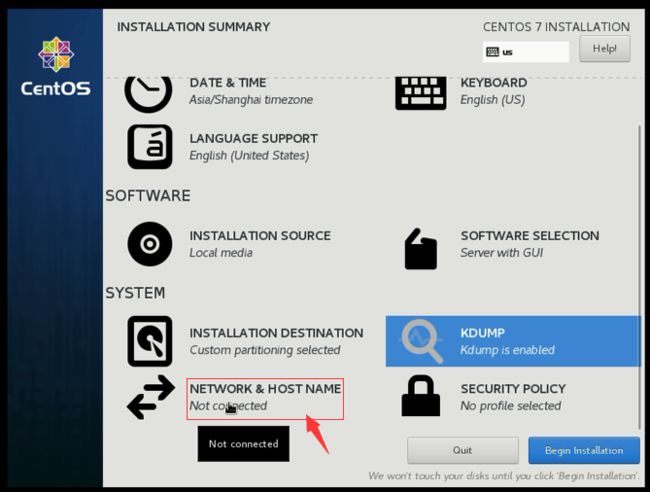This screenshot has height=492, width=650.
Task: Click 'Not connected' status under Network
Action: pyautogui.click(x=228, y=406)
